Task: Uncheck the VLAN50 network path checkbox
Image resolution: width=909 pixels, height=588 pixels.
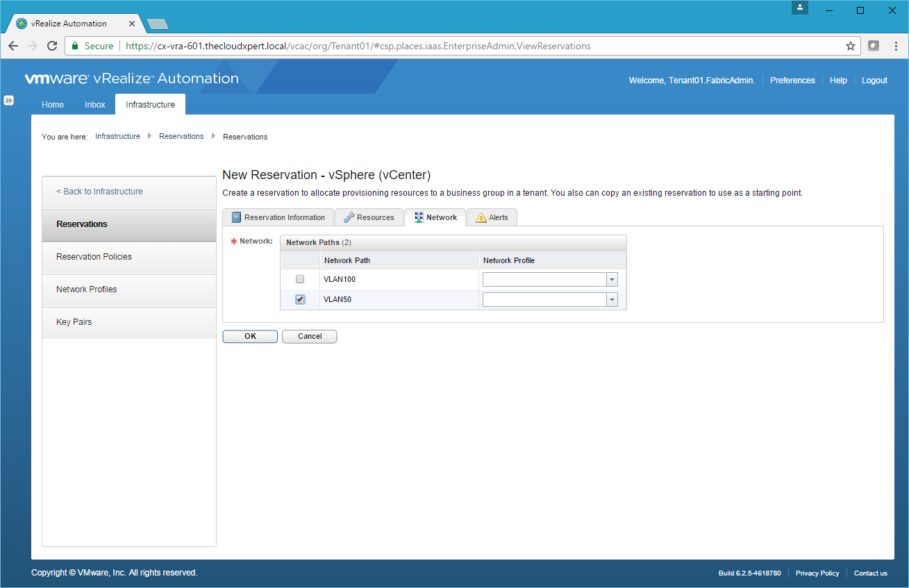Action: (300, 299)
